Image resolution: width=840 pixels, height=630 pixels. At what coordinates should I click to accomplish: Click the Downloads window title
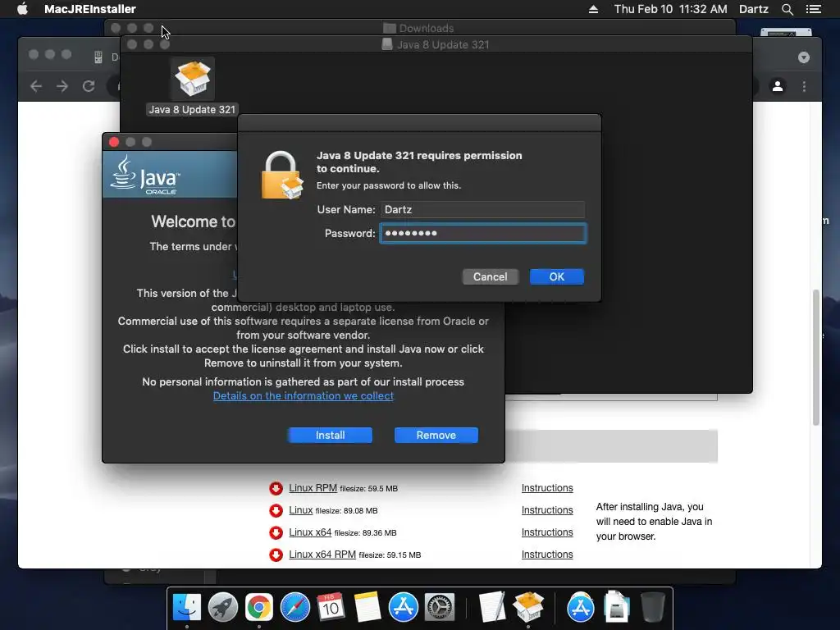click(426, 28)
